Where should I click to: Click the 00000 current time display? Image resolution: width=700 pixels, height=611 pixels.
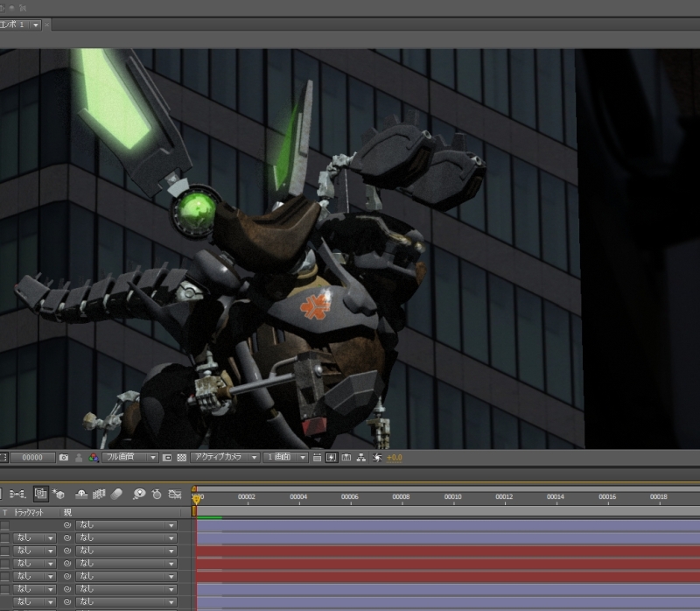[32, 458]
